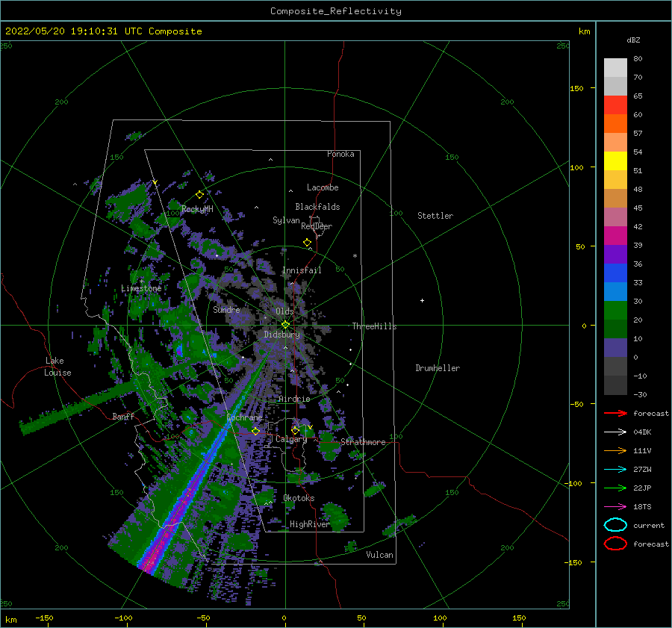672x628 pixels.
Task: Select the 80 dBZ color swatch
Action: pos(615,67)
